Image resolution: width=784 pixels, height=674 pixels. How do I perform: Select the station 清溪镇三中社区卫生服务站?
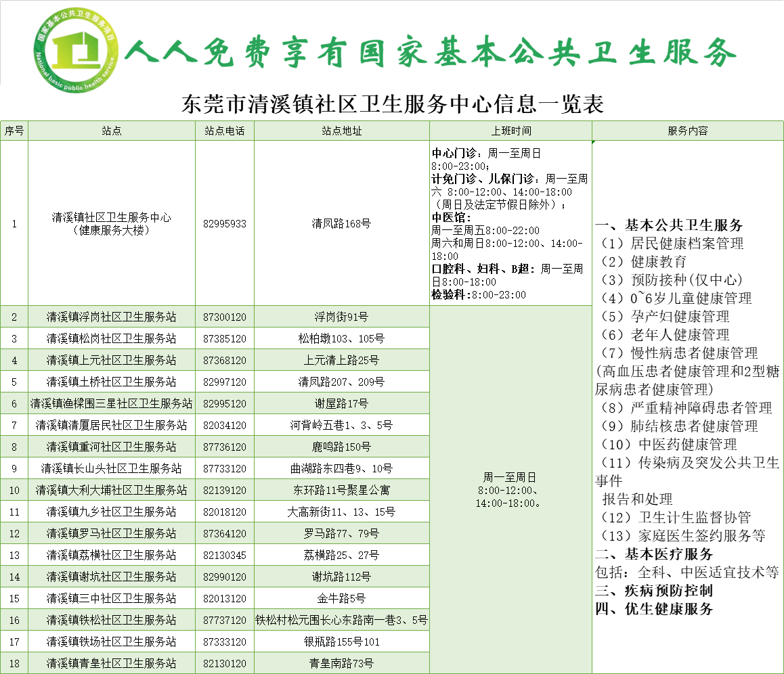(112, 599)
